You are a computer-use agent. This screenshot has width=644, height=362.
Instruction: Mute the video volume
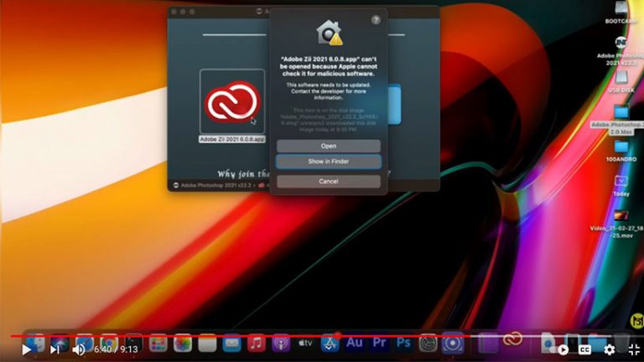[79, 349]
